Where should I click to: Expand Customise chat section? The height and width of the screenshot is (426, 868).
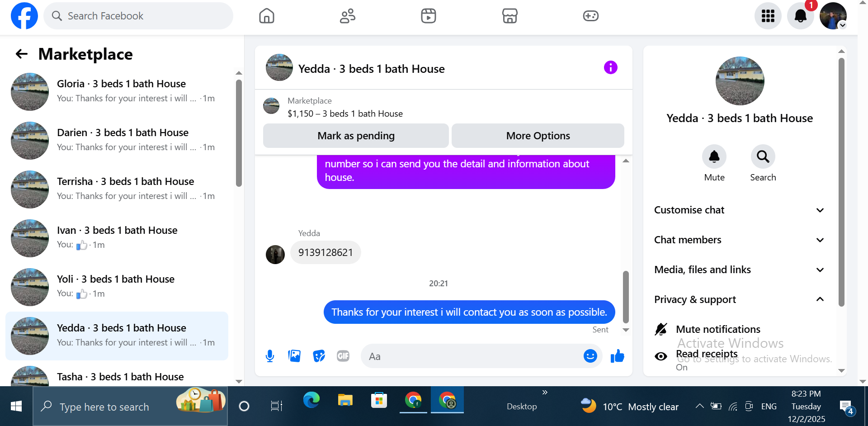coord(740,210)
